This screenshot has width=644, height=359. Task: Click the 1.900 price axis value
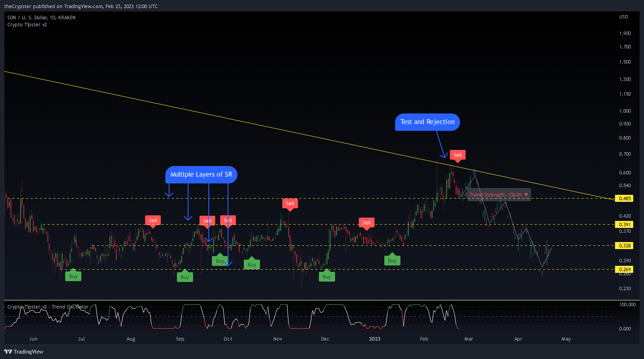pos(625,33)
